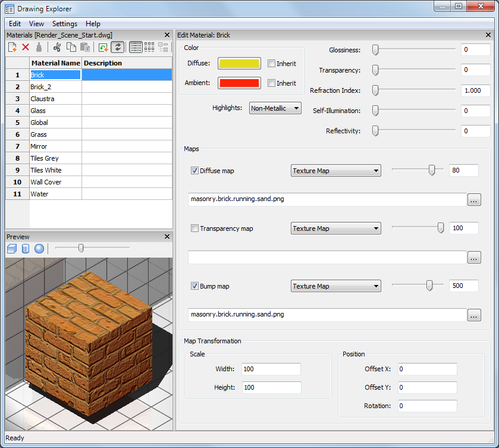Open the Diffuse map type dropdown

tap(336, 171)
